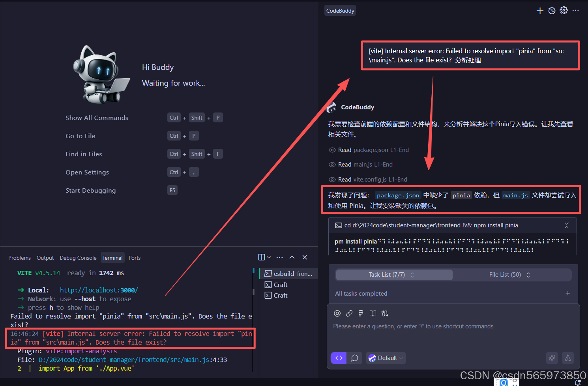This screenshot has width=588, height=386.
Task: Switch to chat mode bubble toggle
Action: point(355,358)
